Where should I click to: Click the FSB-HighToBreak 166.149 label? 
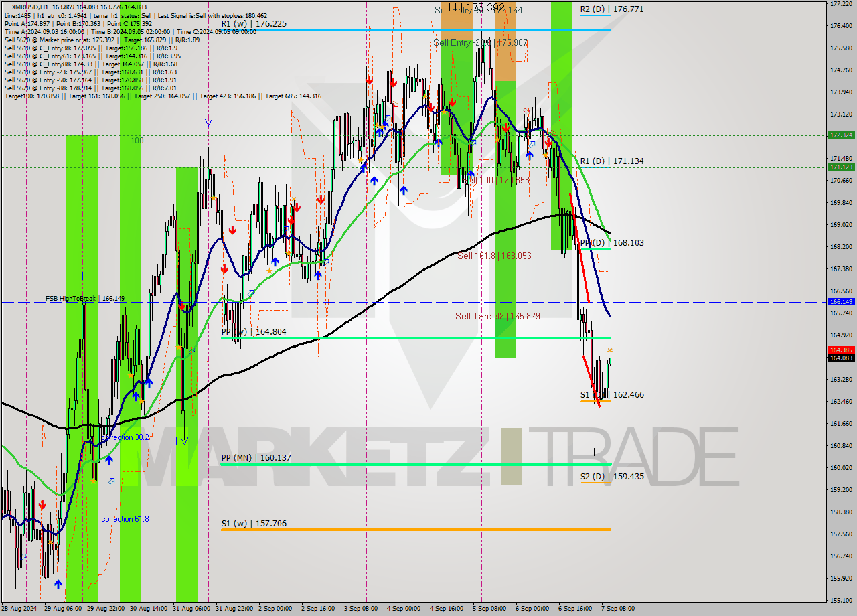[85, 299]
